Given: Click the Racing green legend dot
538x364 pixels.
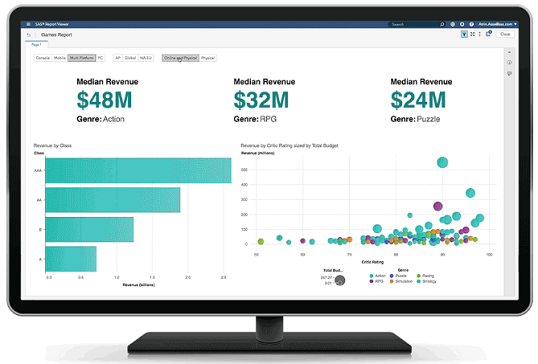Looking at the screenshot, I should click(x=419, y=276).
